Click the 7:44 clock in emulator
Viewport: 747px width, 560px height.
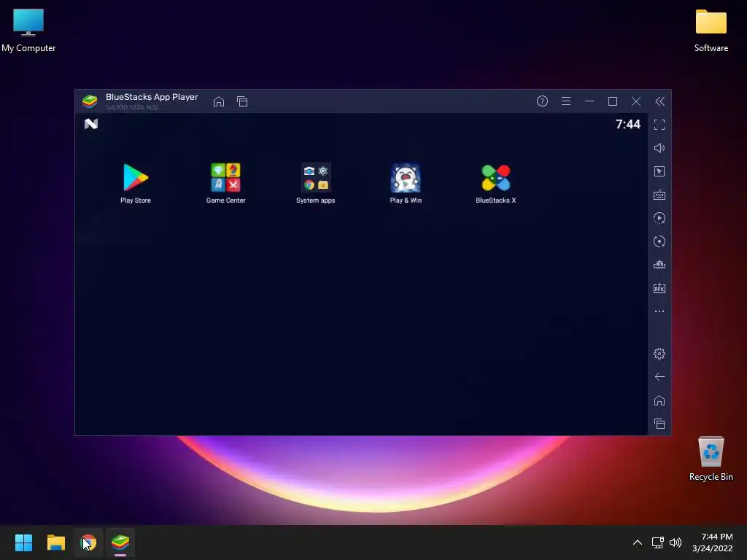click(x=628, y=124)
